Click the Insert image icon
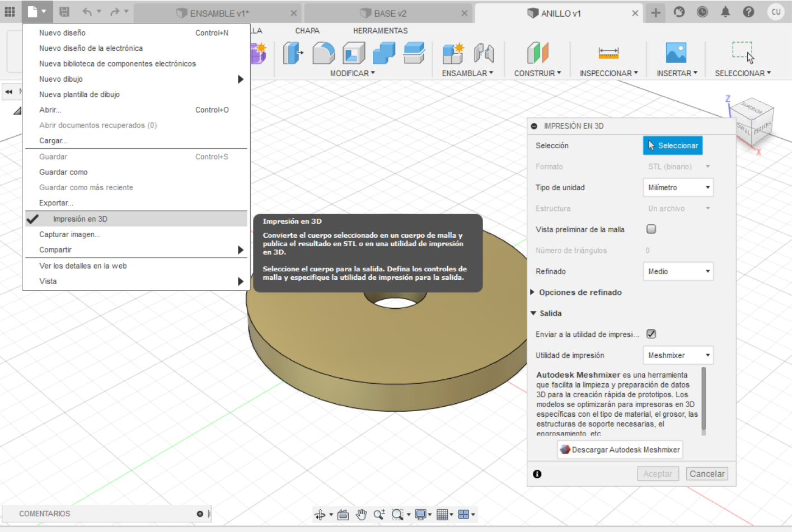The image size is (792, 532). tap(676, 53)
